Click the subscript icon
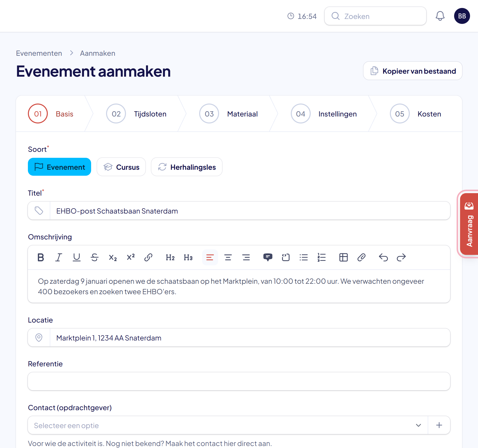The height and width of the screenshot is (448, 478). click(x=113, y=257)
